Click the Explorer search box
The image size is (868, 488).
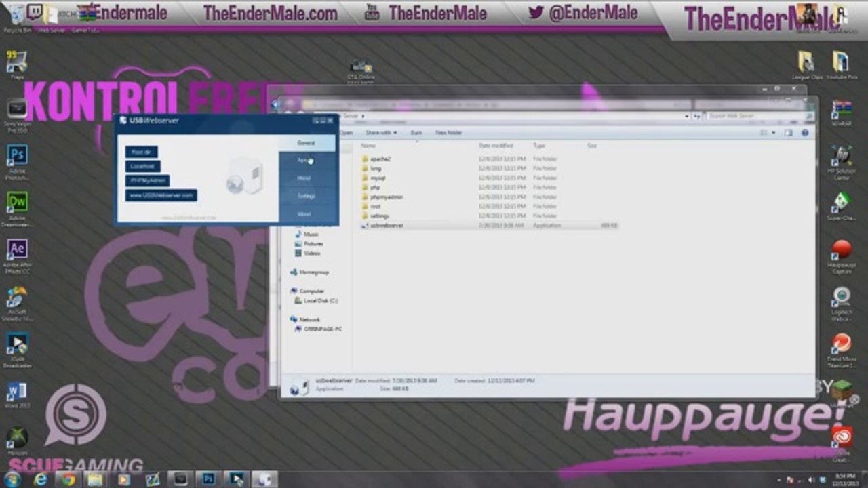[x=759, y=117]
